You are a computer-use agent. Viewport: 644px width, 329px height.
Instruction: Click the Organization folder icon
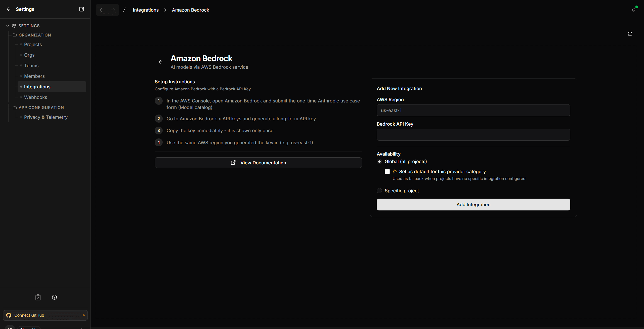(15, 35)
